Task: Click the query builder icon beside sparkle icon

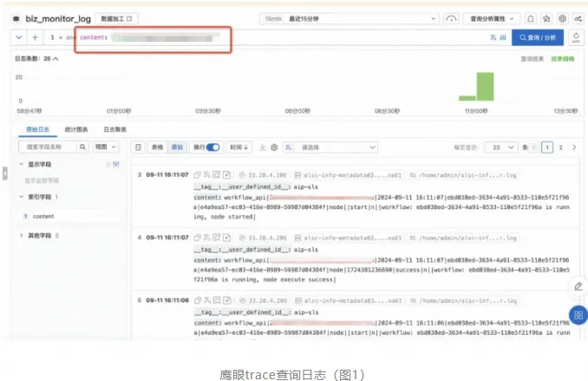Action: [x=503, y=37]
